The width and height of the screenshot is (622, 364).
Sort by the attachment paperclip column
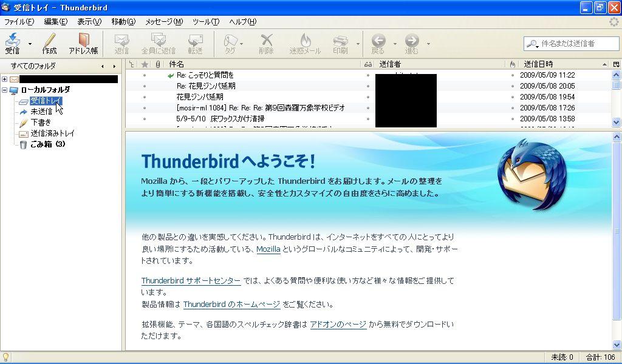click(158, 64)
